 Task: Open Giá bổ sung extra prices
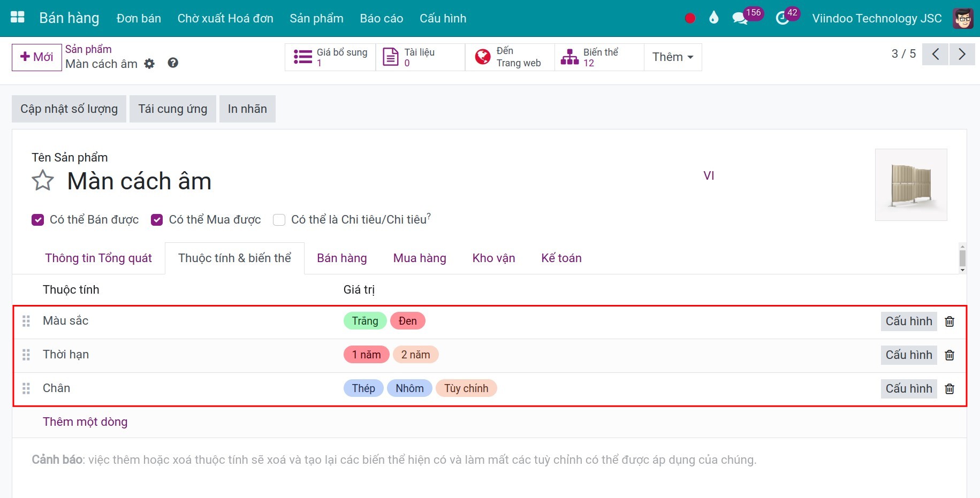[330, 57]
